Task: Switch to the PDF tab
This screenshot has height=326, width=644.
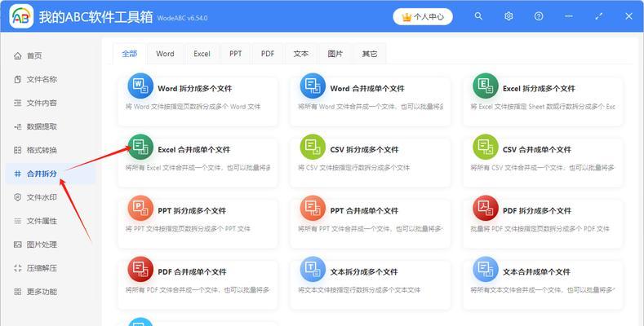Action: pos(268,54)
